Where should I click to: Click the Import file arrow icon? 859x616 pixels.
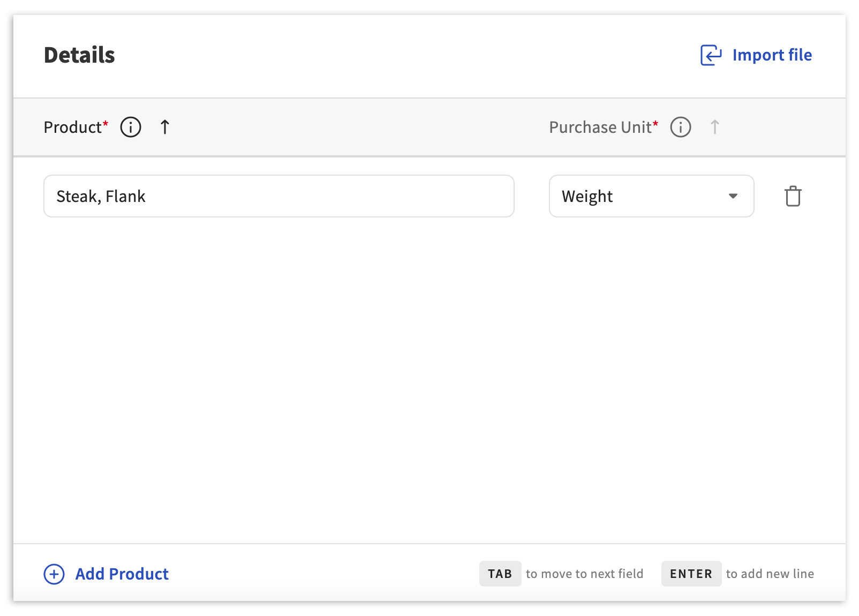pos(710,55)
